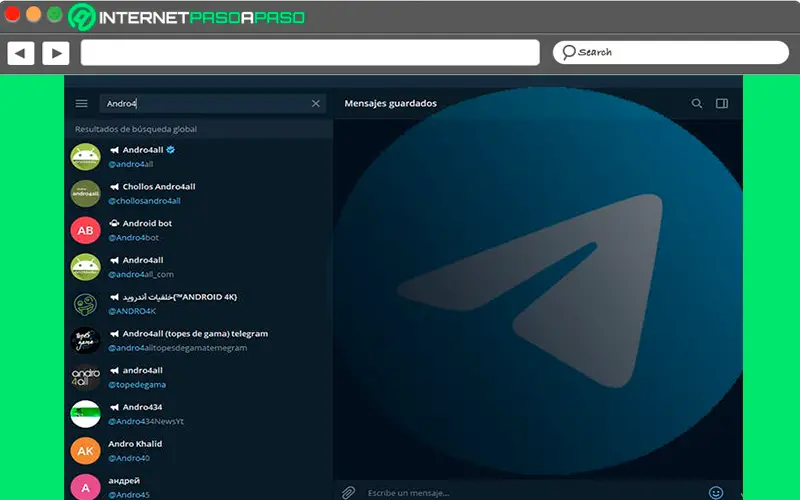Click the orange minimize window dot
Screen dimensions: 800x500
(x=34, y=14)
